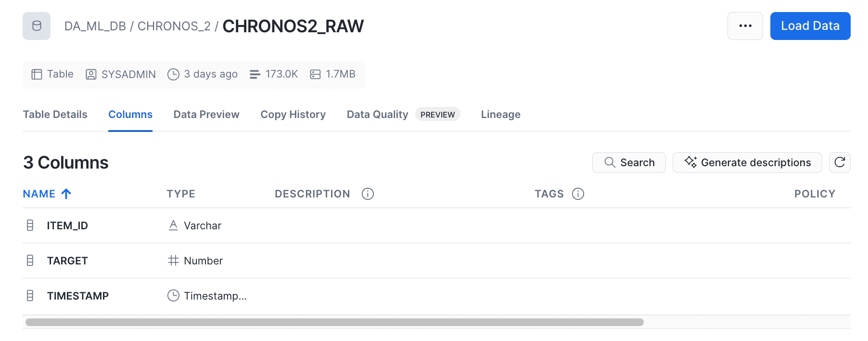Click the Number type hash icon

(x=173, y=261)
